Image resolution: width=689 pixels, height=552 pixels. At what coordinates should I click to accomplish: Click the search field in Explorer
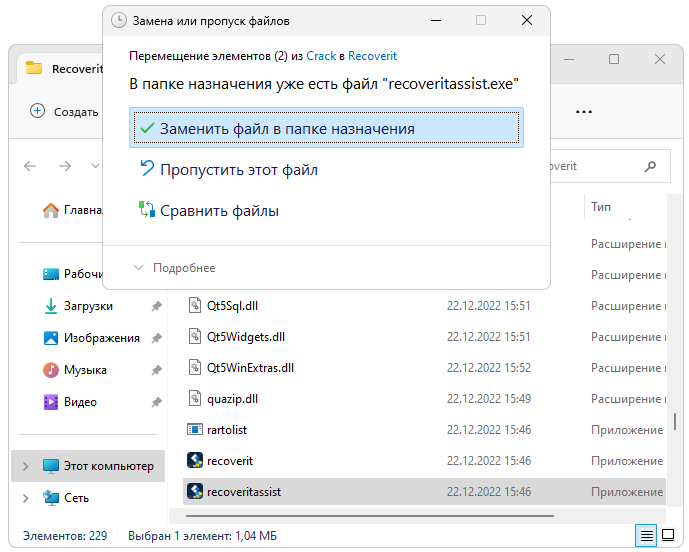[x=610, y=166]
